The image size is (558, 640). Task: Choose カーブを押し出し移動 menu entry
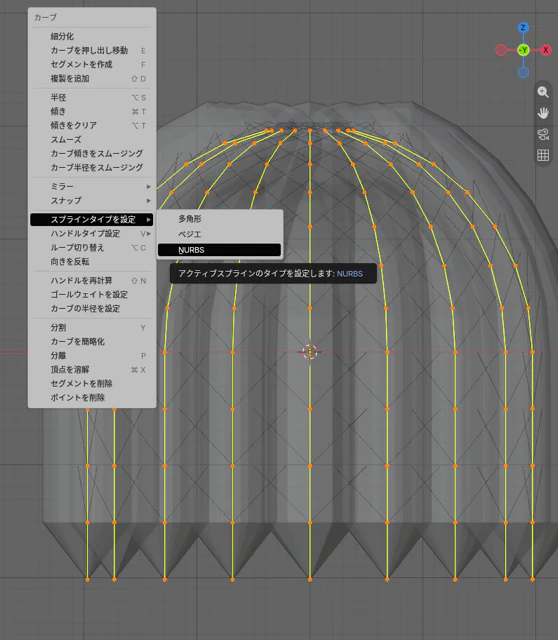click(92, 51)
